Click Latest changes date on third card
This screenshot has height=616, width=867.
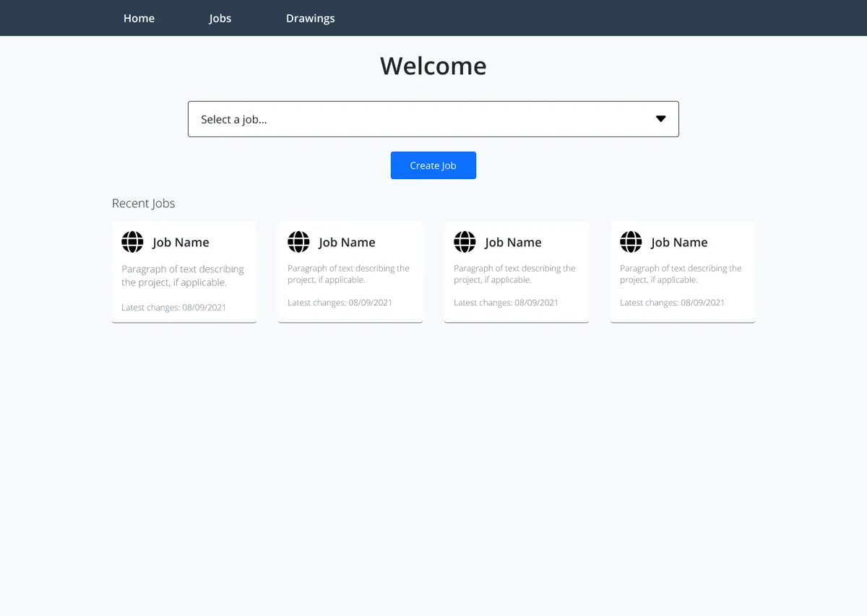coord(506,303)
